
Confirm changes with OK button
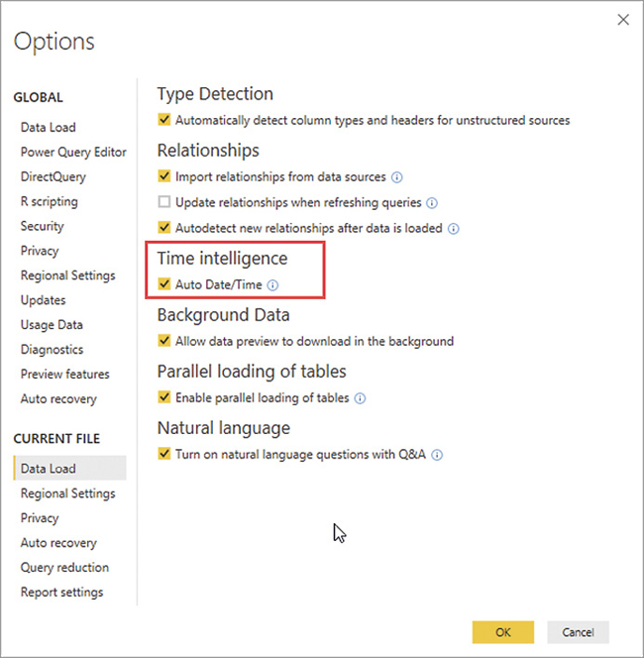click(503, 632)
